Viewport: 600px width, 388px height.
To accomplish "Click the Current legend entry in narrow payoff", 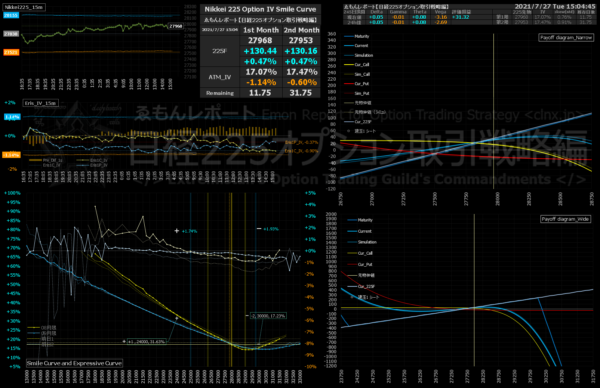I will click(356, 46).
